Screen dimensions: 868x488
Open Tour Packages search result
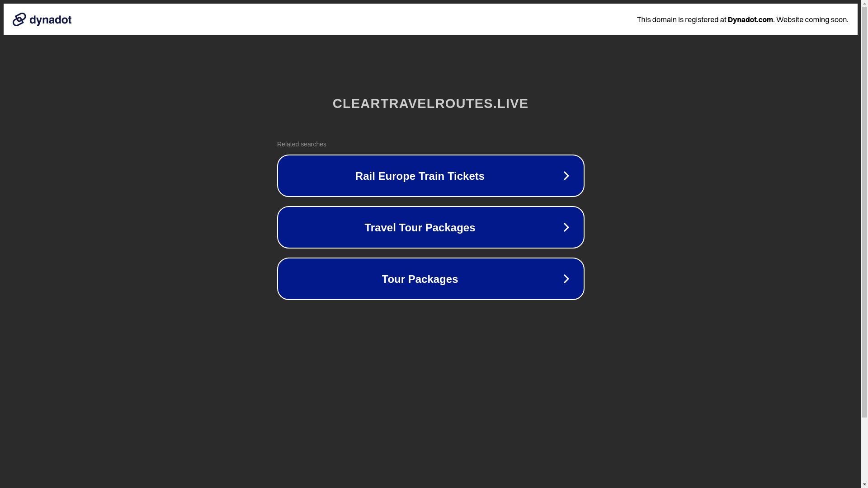pyautogui.click(x=430, y=279)
